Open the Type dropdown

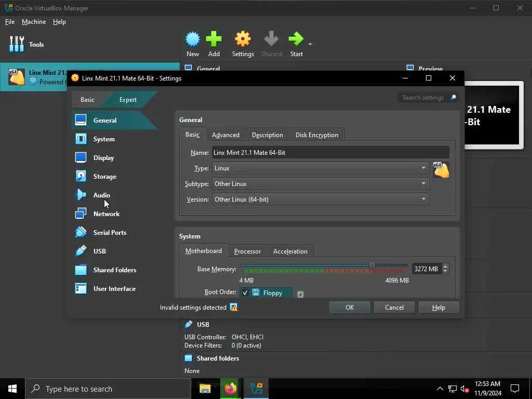pos(321,168)
